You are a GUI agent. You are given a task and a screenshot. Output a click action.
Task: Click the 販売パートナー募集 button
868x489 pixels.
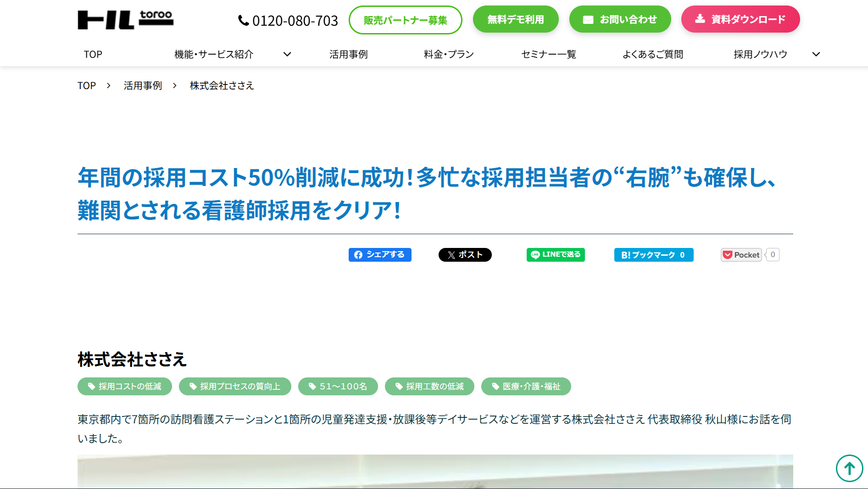[406, 20]
